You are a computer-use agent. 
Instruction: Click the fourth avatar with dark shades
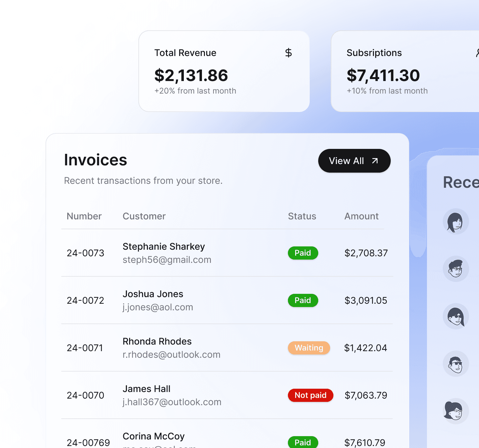[x=456, y=364]
